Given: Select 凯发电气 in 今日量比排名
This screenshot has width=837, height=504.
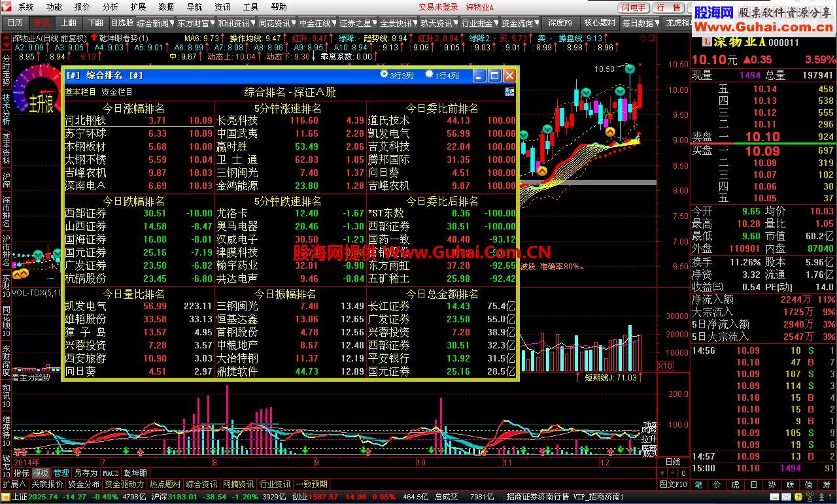Looking at the screenshot, I should [x=85, y=306].
